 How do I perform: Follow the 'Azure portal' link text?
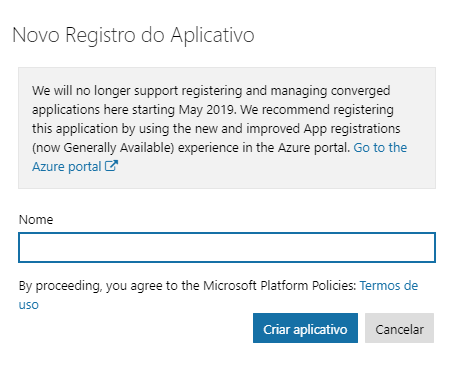(67, 166)
